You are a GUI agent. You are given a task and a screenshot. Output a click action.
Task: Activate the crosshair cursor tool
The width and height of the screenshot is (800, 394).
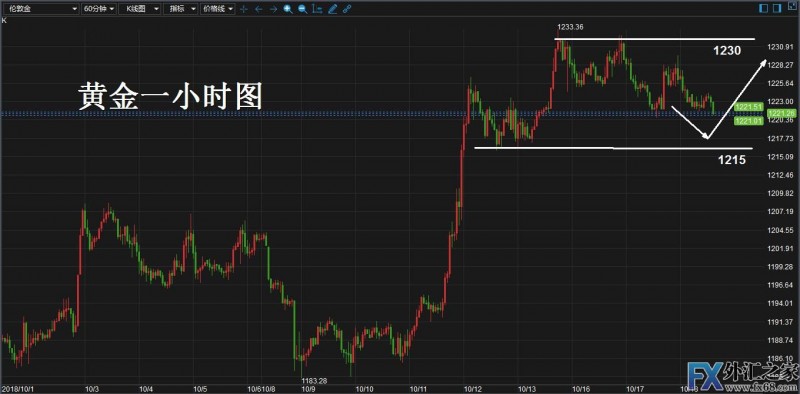pyautogui.click(x=244, y=9)
